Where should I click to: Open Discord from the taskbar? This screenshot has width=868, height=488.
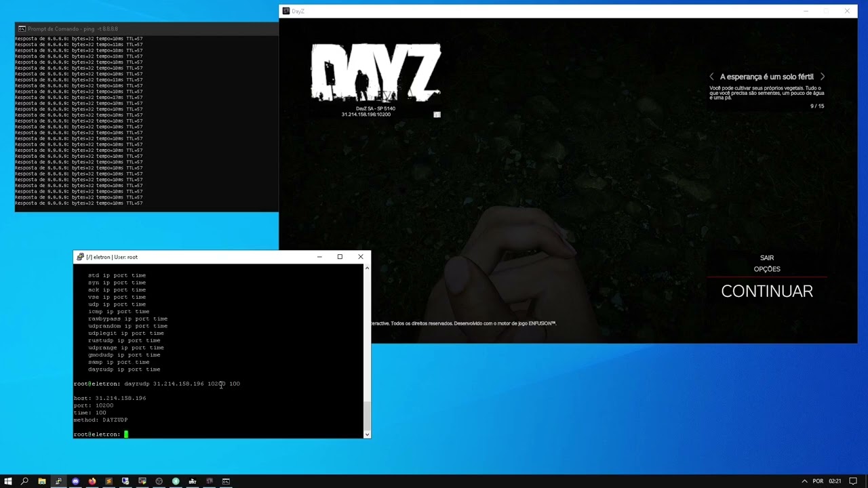[75, 481]
